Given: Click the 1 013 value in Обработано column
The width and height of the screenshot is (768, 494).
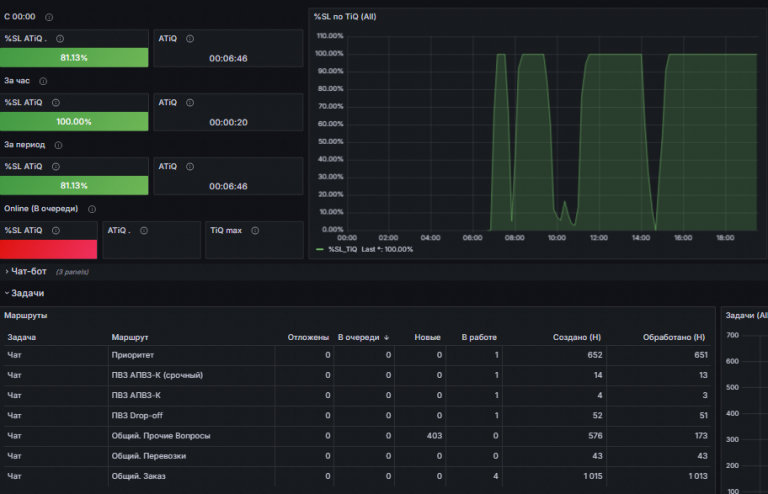Looking at the screenshot, I should pos(698,476).
